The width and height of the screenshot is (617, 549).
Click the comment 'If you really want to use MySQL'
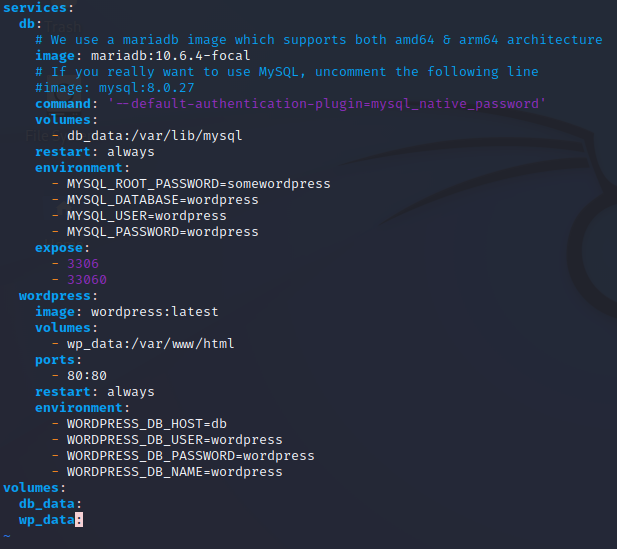point(287,72)
